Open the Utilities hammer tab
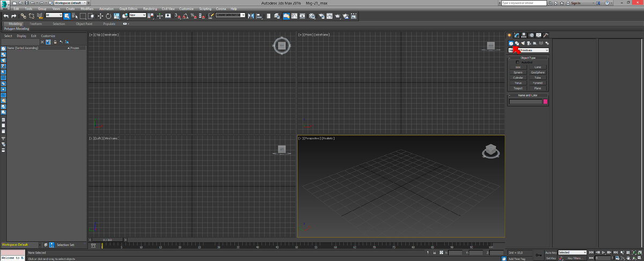This screenshot has width=644, height=261. point(546,35)
